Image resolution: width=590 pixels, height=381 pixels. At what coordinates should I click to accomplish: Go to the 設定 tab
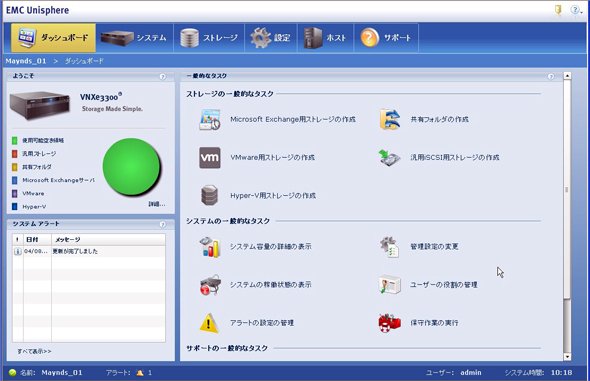click(x=271, y=38)
